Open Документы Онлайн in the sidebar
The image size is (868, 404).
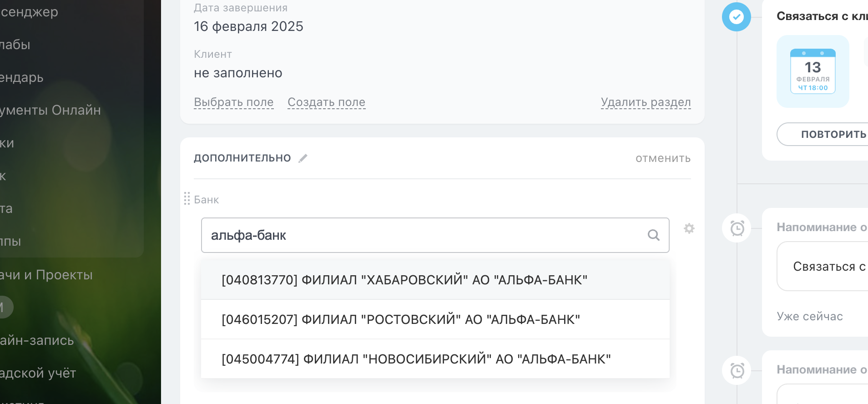50,110
